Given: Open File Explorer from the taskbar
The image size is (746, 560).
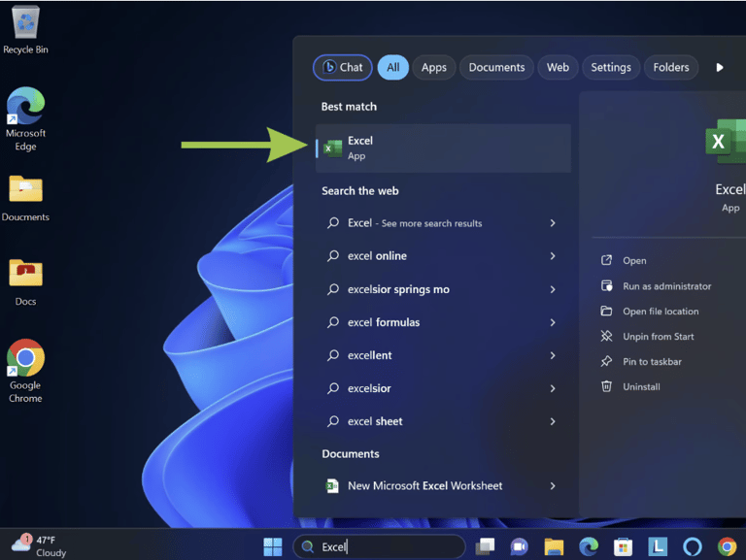Looking at the screenshot, I should click(554, 546).
